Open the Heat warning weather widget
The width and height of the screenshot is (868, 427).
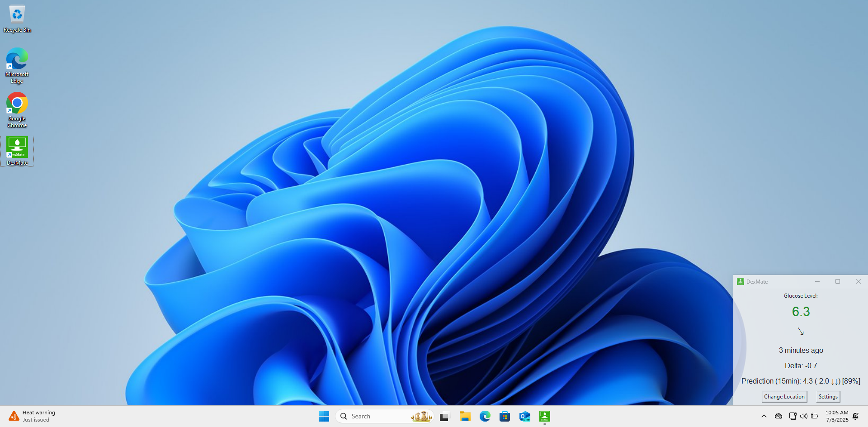(32, 416)
